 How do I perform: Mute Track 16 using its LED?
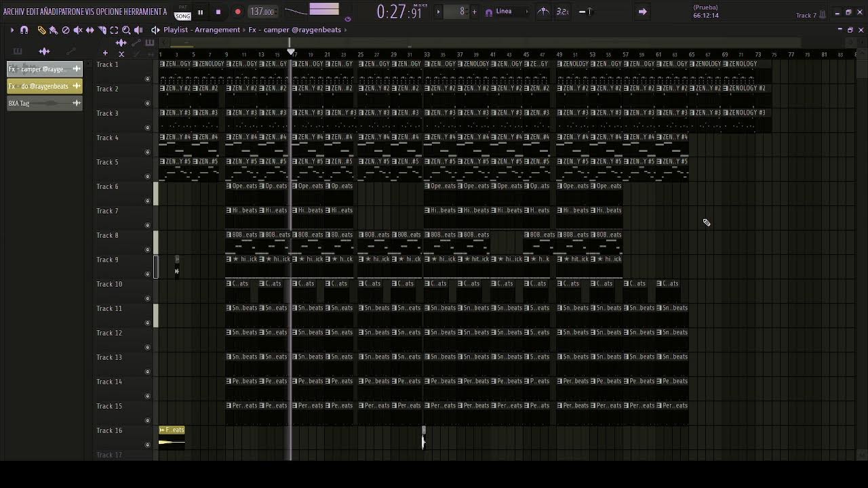(147, 445)
